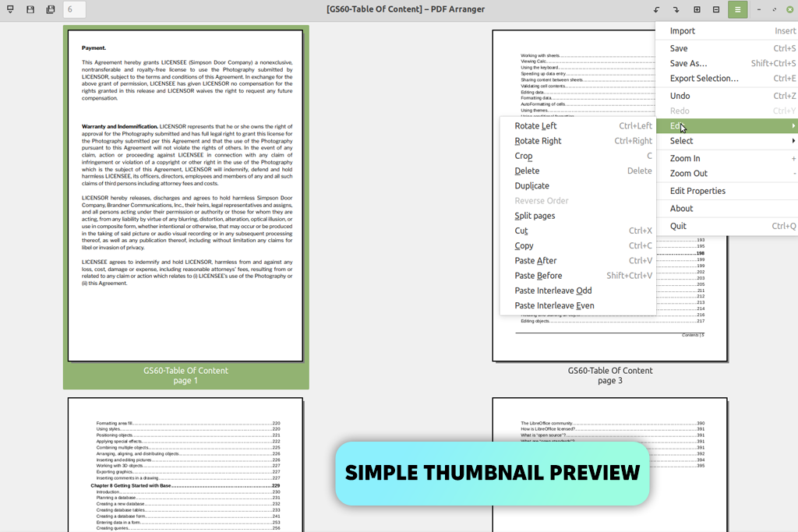This screenshot has width=798, height=532.
Task: Select Rotate Left in Edit submenu
Action: [578, 125]
